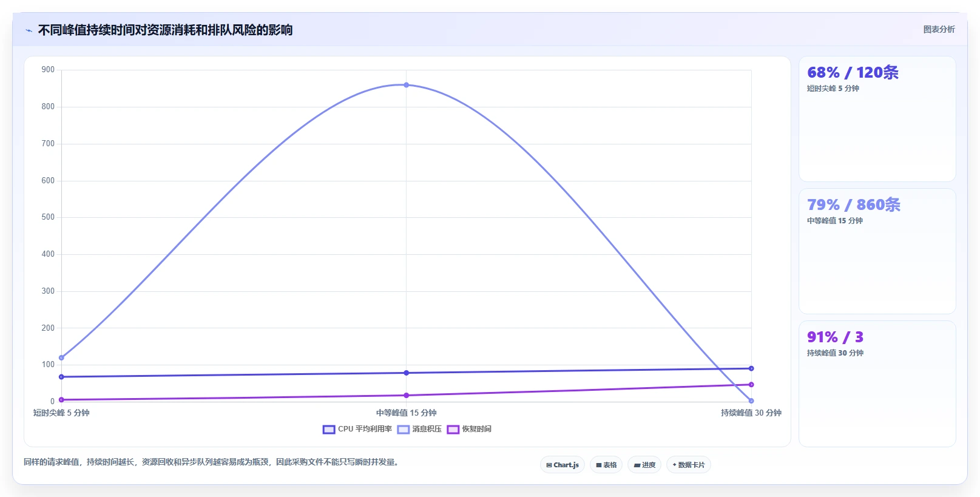Click the 91% / 3 stat card
The height and width of the screenshot is (497, 980).
coord(877,384)
